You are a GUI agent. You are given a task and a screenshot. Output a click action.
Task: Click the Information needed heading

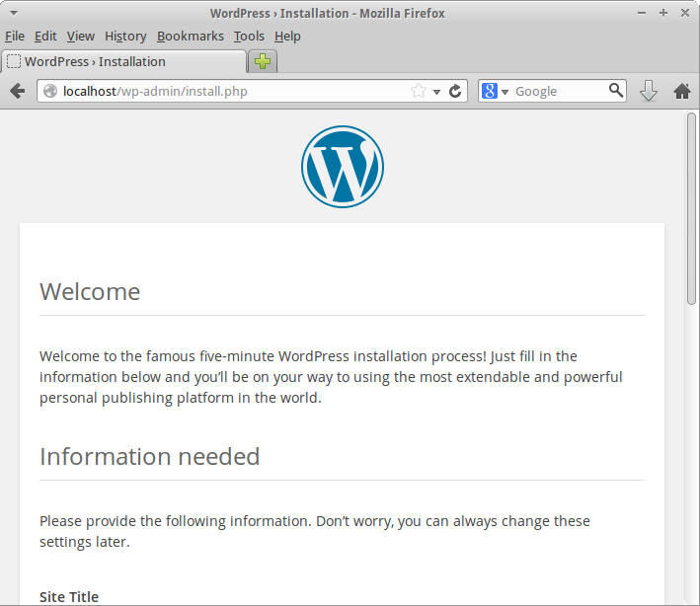pos(149,457)
